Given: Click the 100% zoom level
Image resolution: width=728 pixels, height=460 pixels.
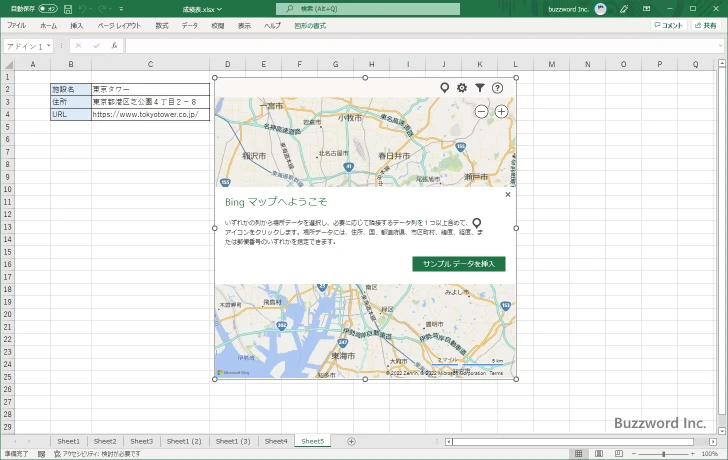Looking at the screenshot, I should click(709, 454).
